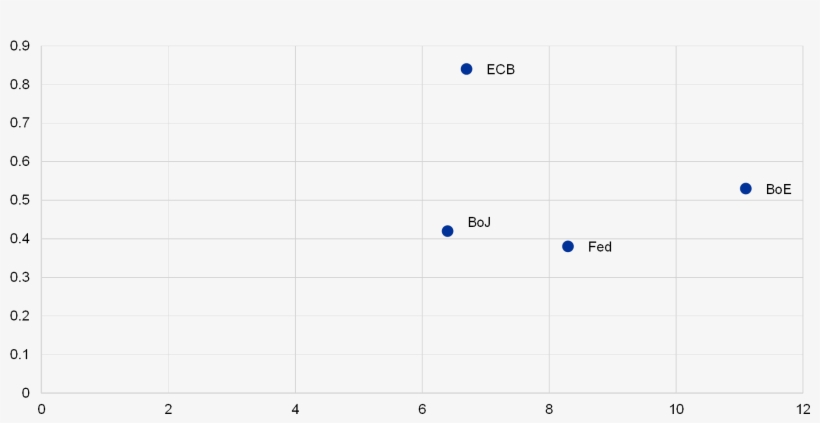820x423 pixels.
Task: Click the Fed data point dot
Action: click(568, 246)
